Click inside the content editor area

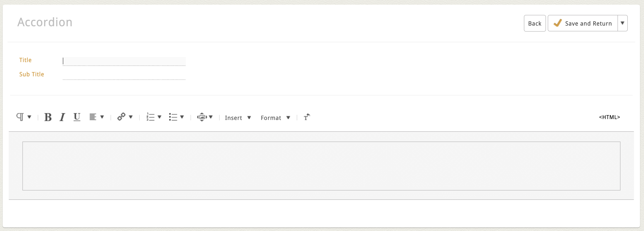(321, 166)
